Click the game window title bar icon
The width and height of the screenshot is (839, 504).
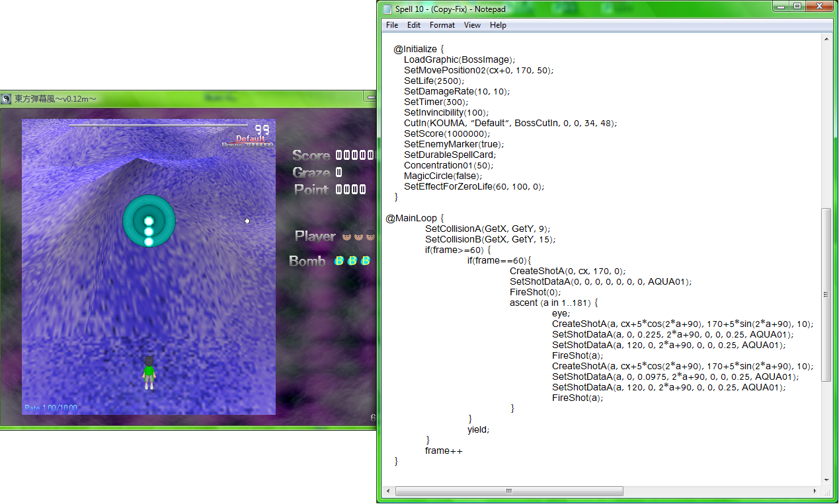coord(6,99)
